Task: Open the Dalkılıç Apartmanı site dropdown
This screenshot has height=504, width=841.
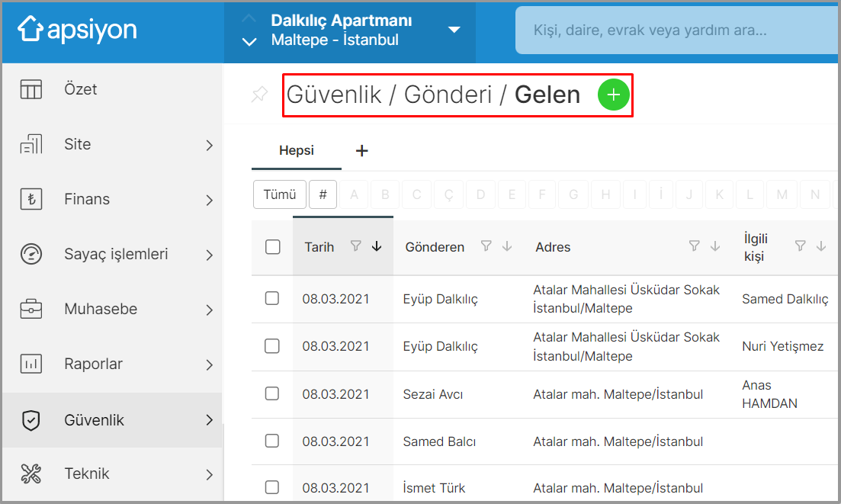Action: coord(454,30)
